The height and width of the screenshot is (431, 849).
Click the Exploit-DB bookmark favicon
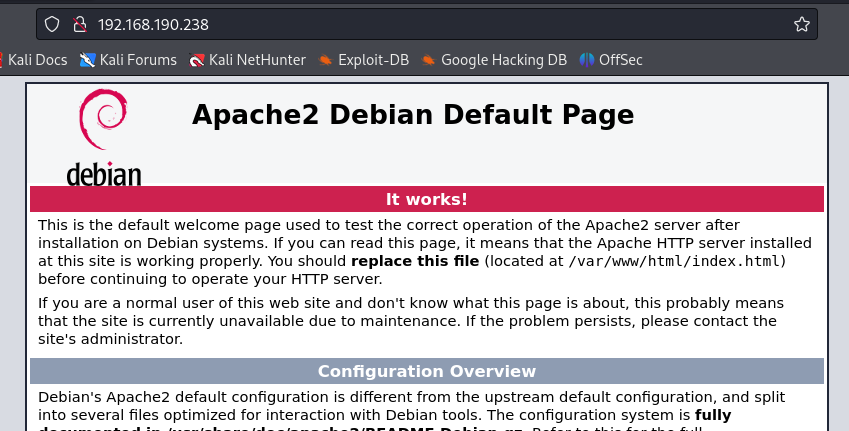click(x=325, y=60)
